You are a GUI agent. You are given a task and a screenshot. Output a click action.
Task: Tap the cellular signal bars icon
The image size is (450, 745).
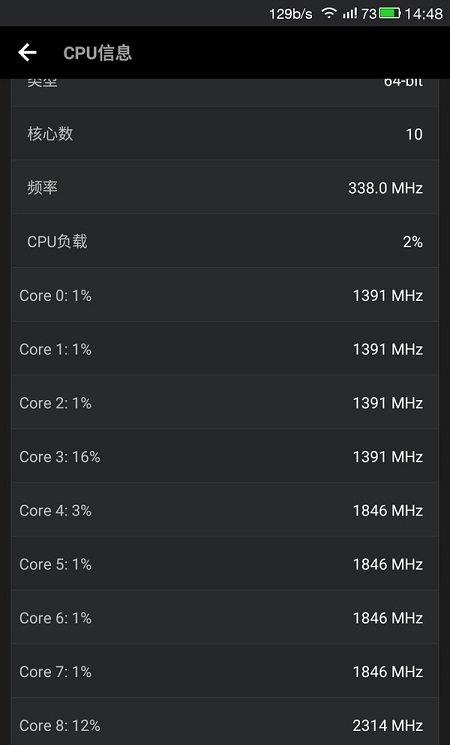coord(350,13)
